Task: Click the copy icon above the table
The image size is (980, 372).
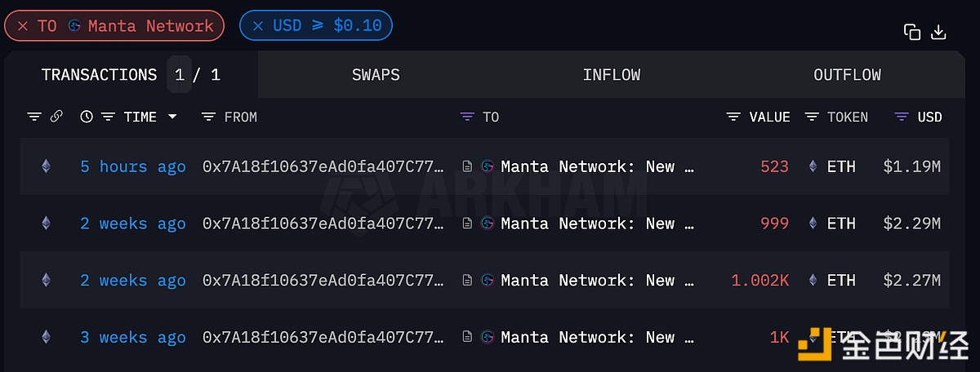Action: click(912, 33)
